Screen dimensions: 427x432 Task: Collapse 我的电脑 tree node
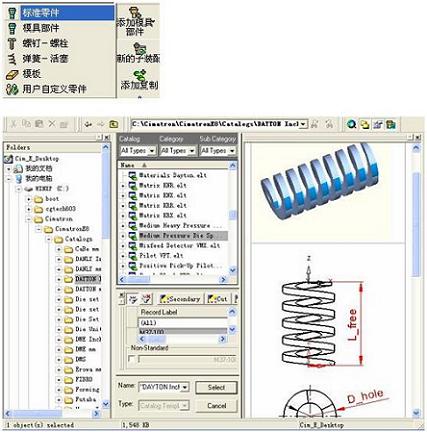tap(9, 179)
